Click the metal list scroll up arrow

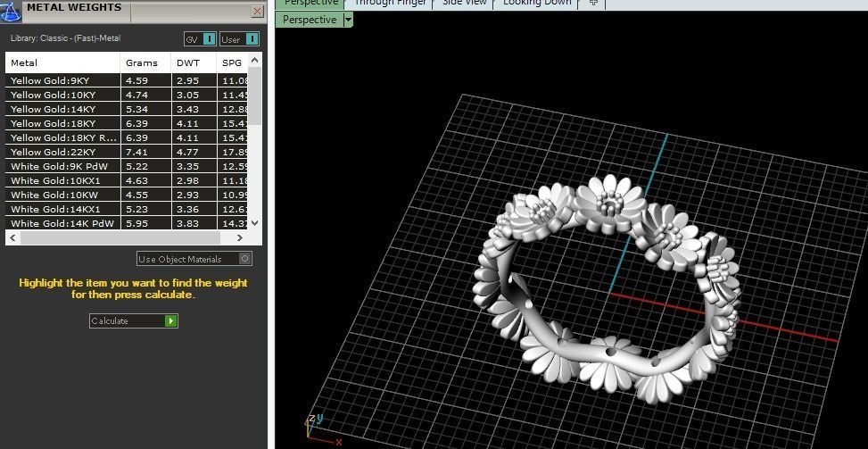pos(254,60)
